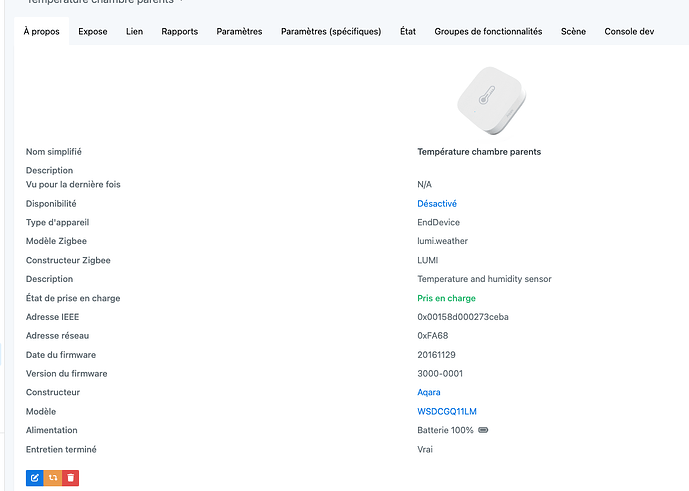Viewport: 689px width, 491px height.
Task: Click the blue edit device icon
Action: click(35, 477)
